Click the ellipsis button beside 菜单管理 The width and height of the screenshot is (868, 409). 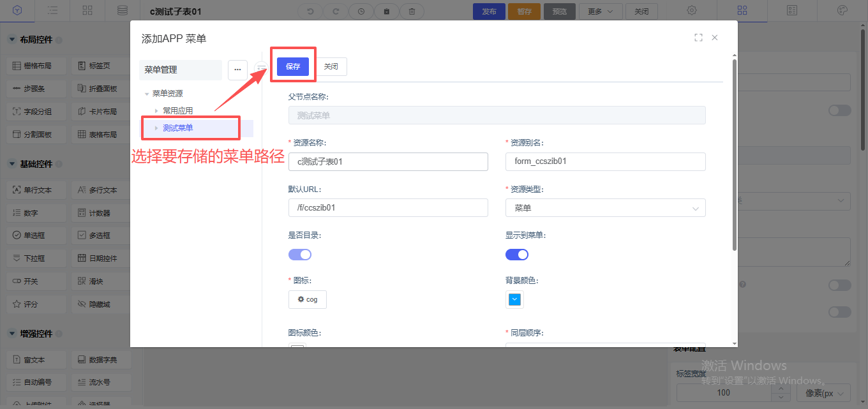[x=237, y=70]
